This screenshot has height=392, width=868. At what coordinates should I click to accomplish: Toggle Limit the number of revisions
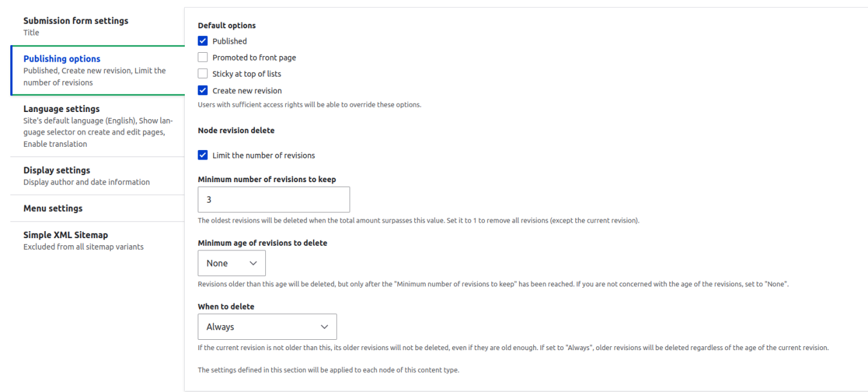pyautogui.click(x=203, y=155)
